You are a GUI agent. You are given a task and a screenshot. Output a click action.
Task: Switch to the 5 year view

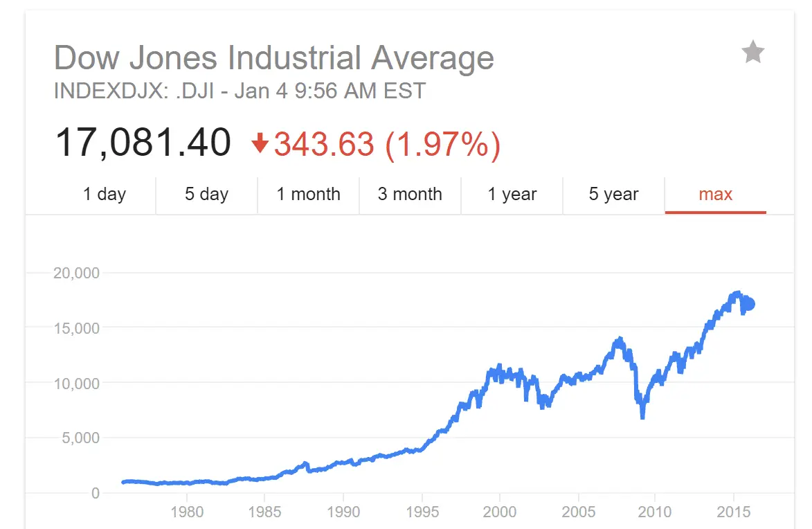click(613, 195)
